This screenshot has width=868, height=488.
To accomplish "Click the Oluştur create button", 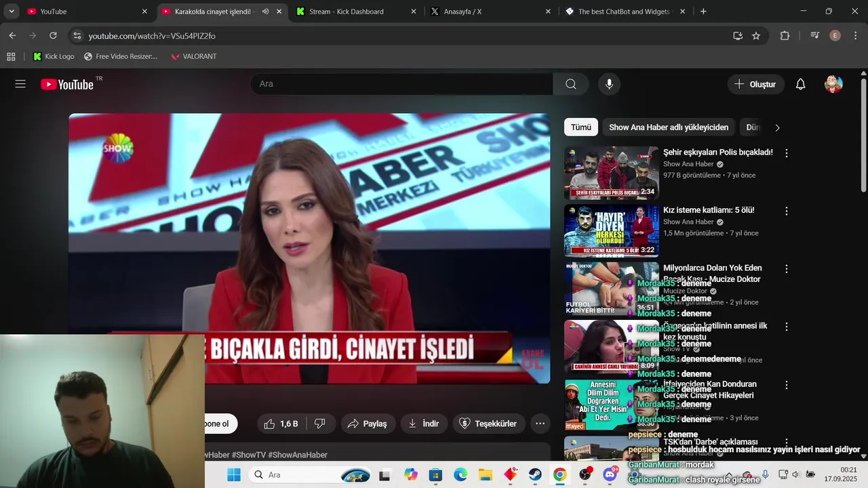I will (x=755, y=84).
